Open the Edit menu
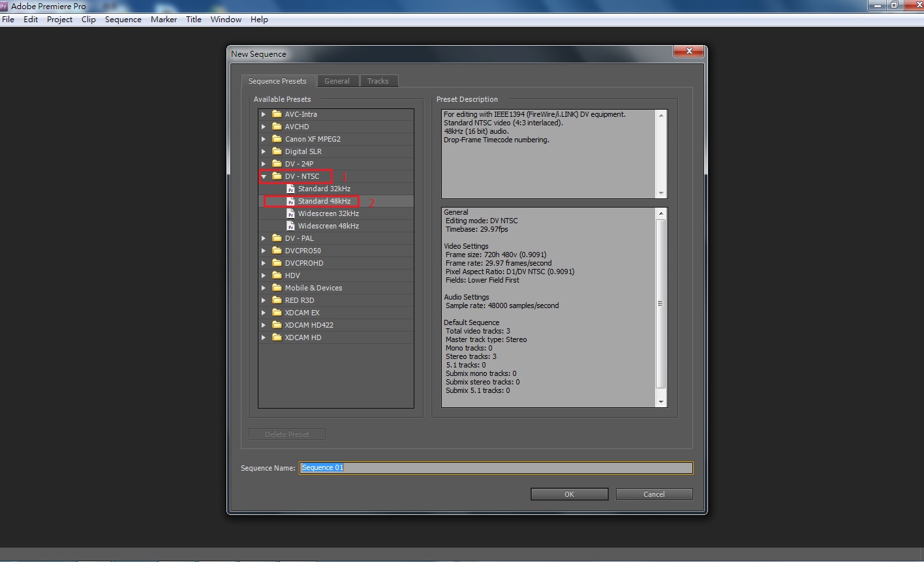Viewport: 924px width, 562px height. (x=31, y=20)
